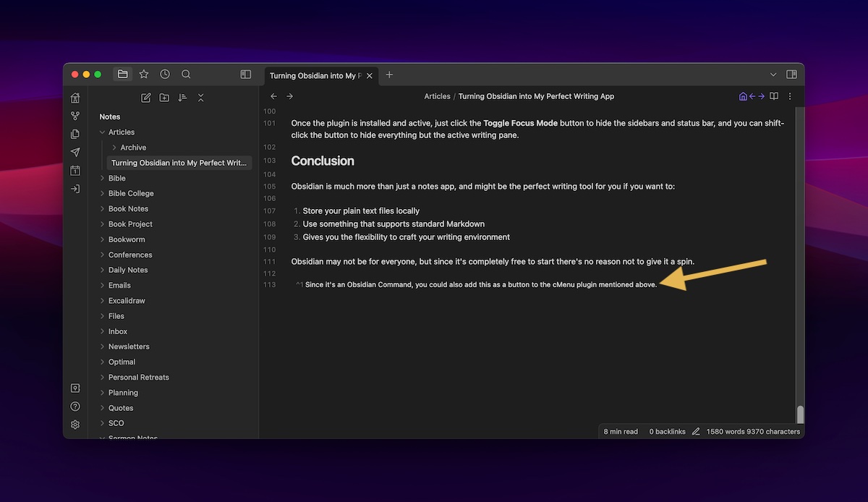Screen dimensions: 868x502
Task: Click the Notes vault title
Action: [x=110, y=116]
